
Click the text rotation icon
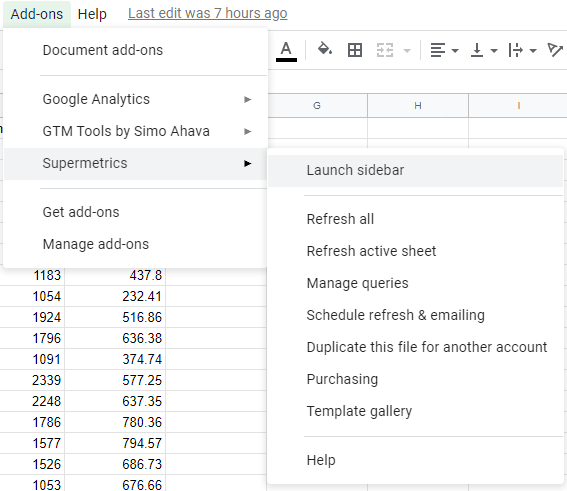pyautogui.click(x=555, y=50)
